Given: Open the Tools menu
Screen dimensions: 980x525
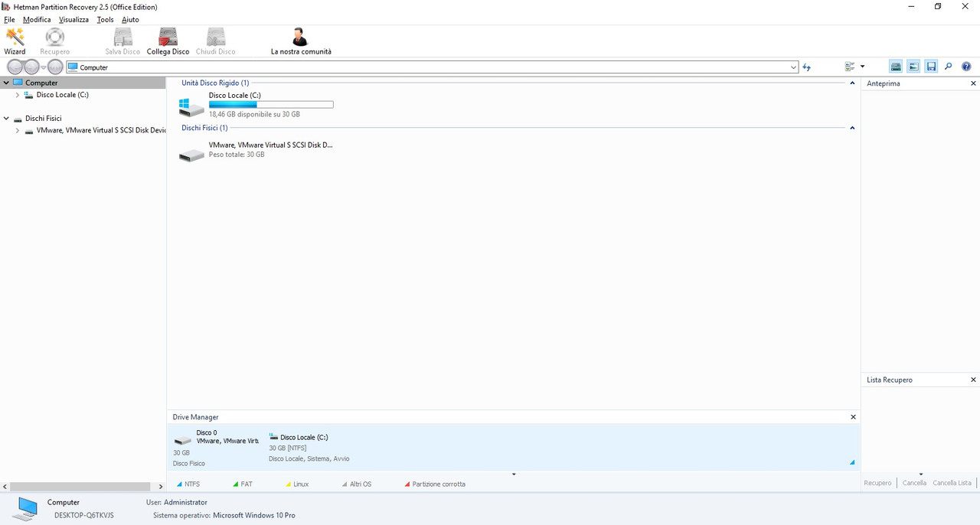Looking at the screenshot, I should point(106,19).
